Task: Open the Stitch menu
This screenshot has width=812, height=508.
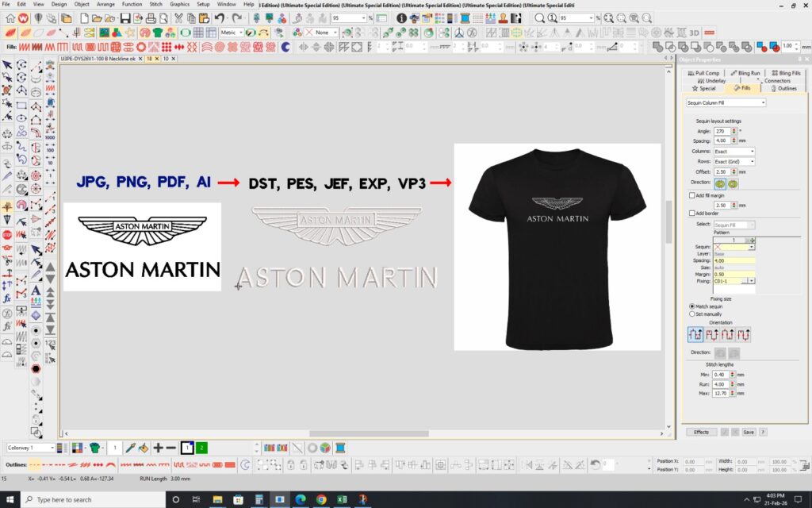Action: 156,4
